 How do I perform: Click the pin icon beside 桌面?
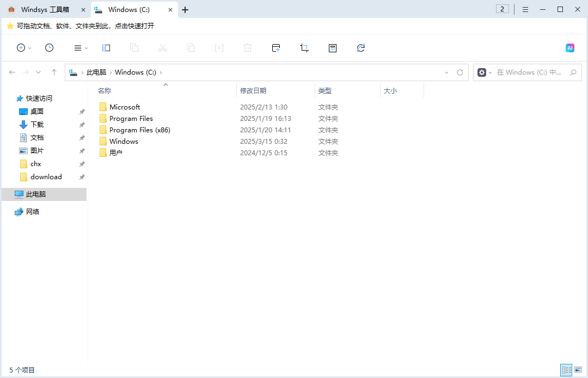[82, 112]
